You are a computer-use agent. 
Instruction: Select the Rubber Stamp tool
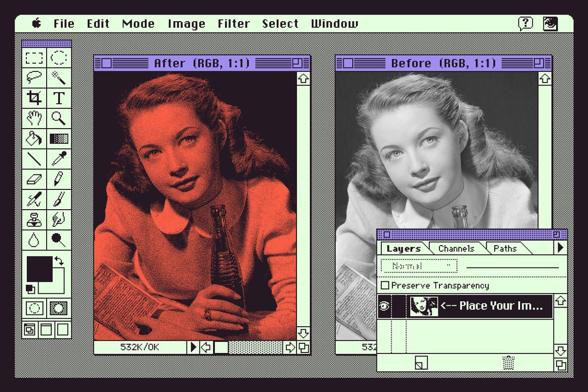click(x=34, y=219)
